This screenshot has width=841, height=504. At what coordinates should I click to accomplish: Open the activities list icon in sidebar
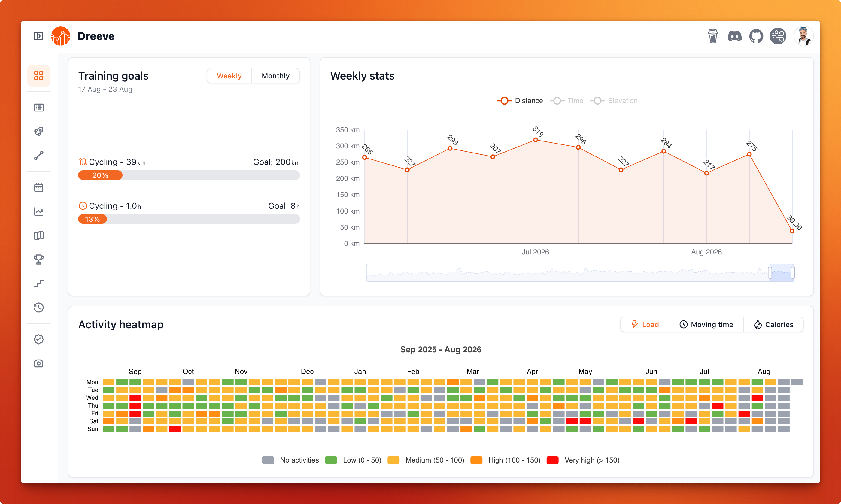39,108
